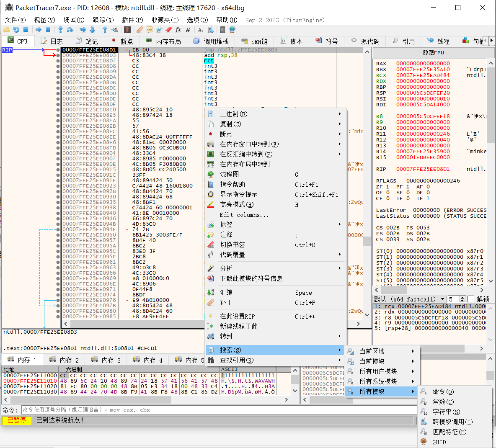Choose Edit columns... from context menu
The width and height of the screenshot is (496, 448).
point(276,215)
